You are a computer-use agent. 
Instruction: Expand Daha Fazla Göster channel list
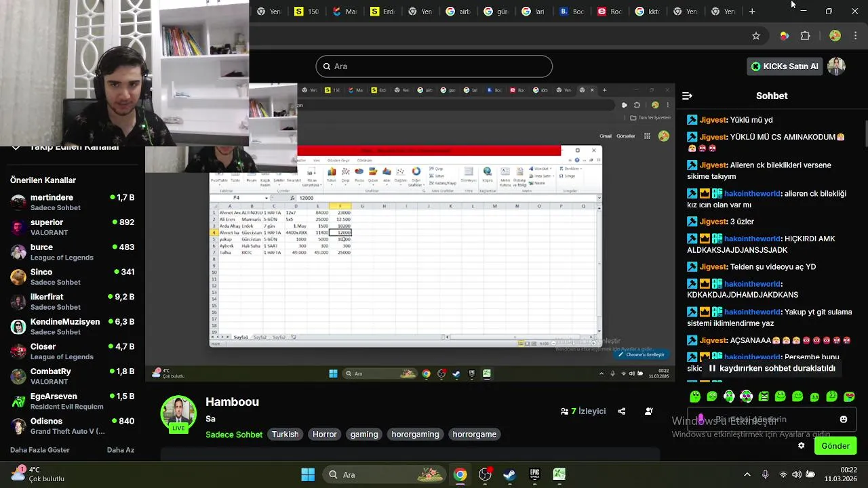(x=40, y=450)
